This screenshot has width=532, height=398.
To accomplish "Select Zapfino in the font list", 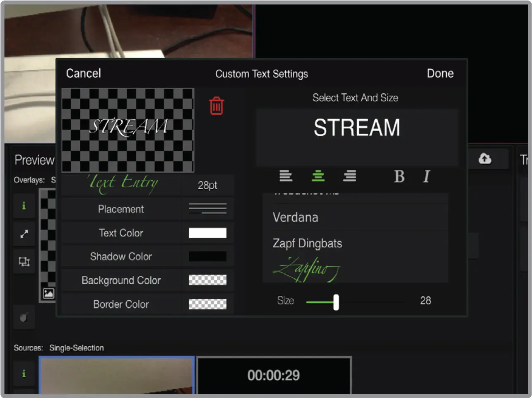I will [x=305, y=268].
